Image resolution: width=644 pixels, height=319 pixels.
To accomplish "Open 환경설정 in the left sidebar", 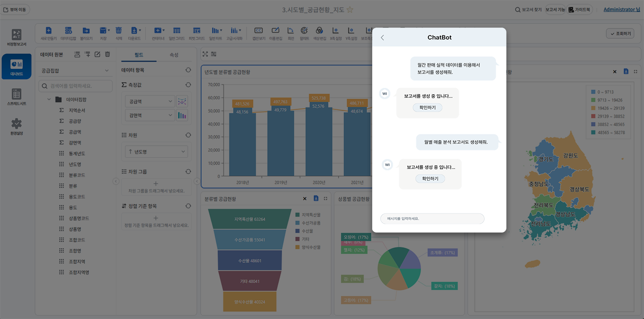I will (17, 126).
